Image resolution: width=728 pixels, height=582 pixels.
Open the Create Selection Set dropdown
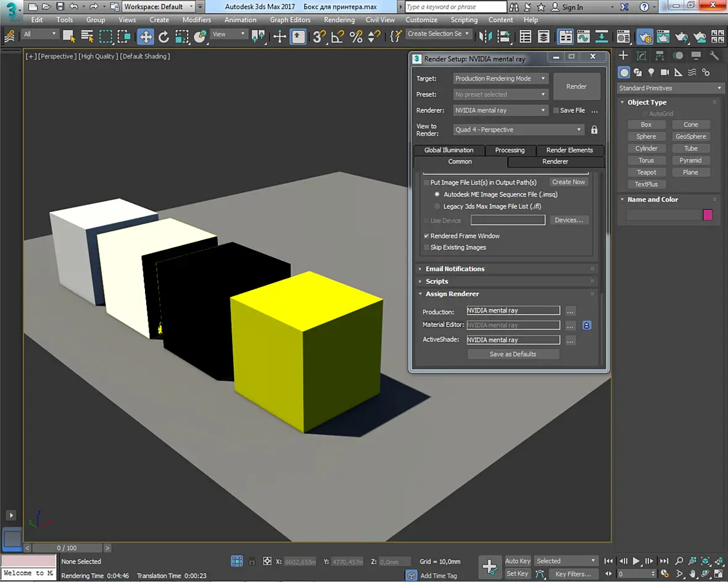click(439, 34)
